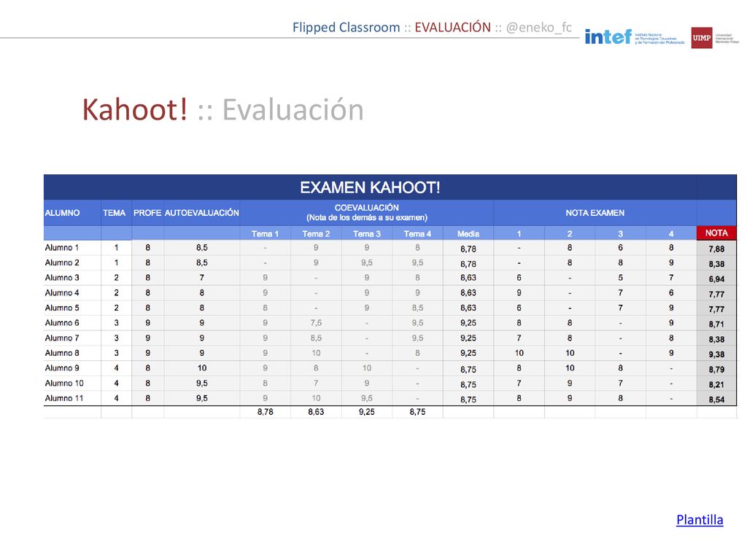Click final NOTA 7,88 for Alumno 1
Viewport: 747px width, 560px height.
point(716,249)
